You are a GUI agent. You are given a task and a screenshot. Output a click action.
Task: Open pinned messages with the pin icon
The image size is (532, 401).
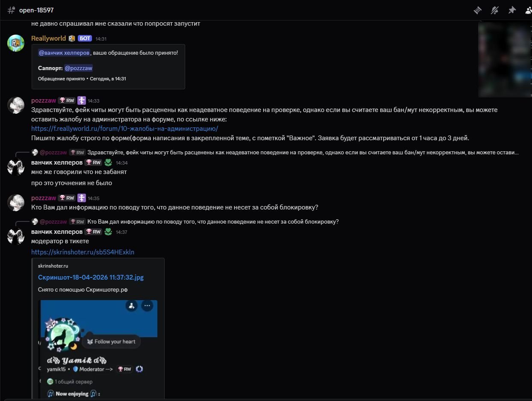pyautogui.click(x=512, y=10)
